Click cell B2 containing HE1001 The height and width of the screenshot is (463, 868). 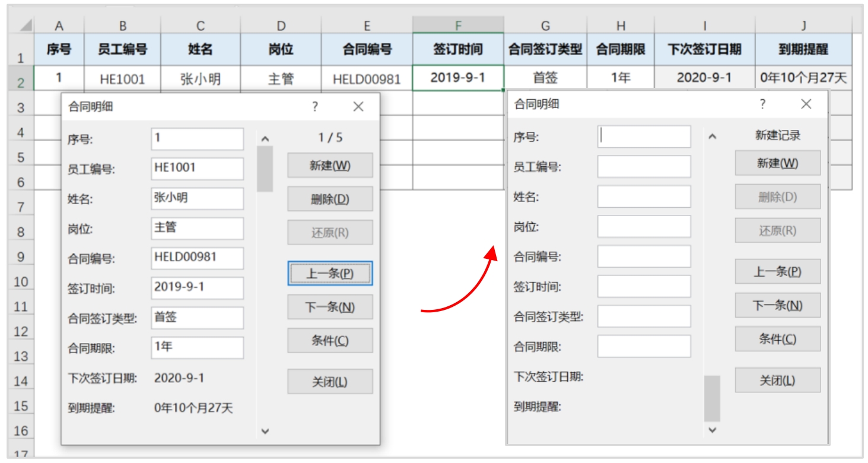[122, 78]
